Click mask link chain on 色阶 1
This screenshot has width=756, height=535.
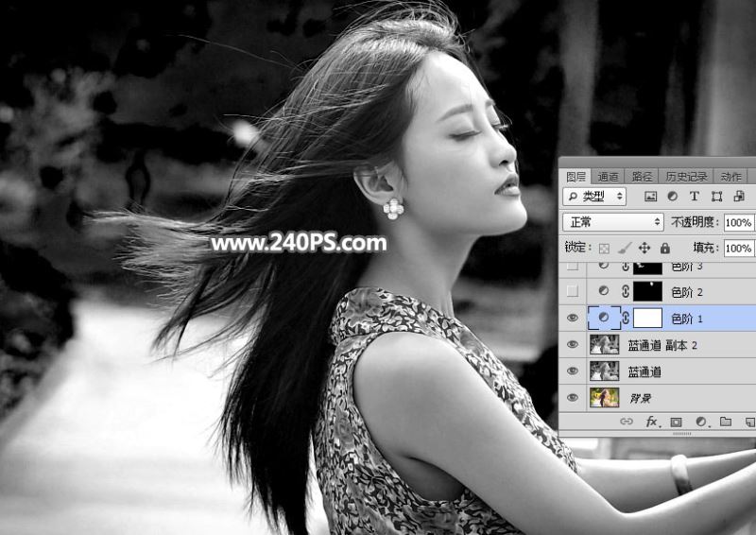tap(626, 318)
